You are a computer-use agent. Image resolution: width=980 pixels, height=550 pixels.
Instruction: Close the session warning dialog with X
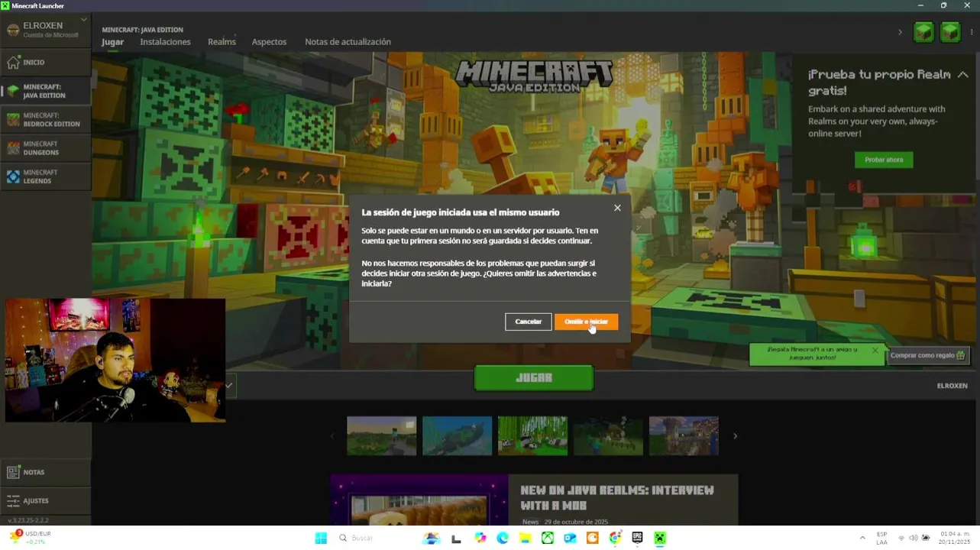617,208
